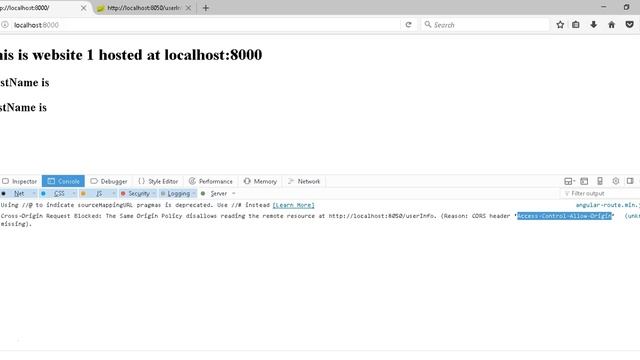
Task: Click the Cross-Origin Request Blocked message
Action: point(307,220)
